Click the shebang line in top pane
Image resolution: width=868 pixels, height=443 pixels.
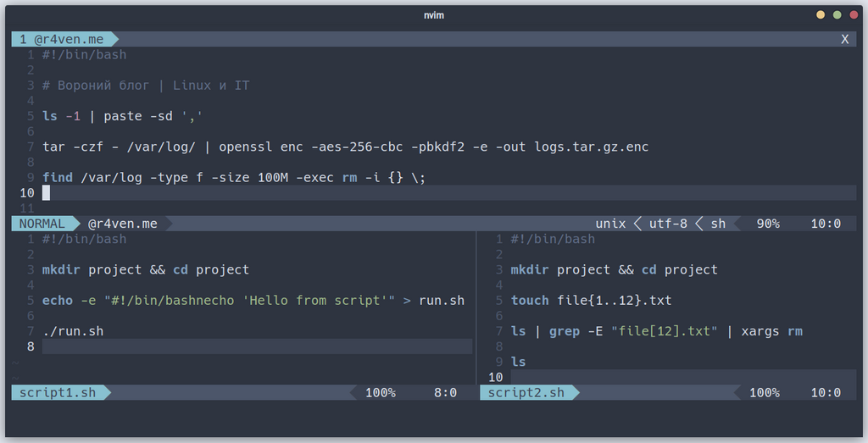click(84, 55)
